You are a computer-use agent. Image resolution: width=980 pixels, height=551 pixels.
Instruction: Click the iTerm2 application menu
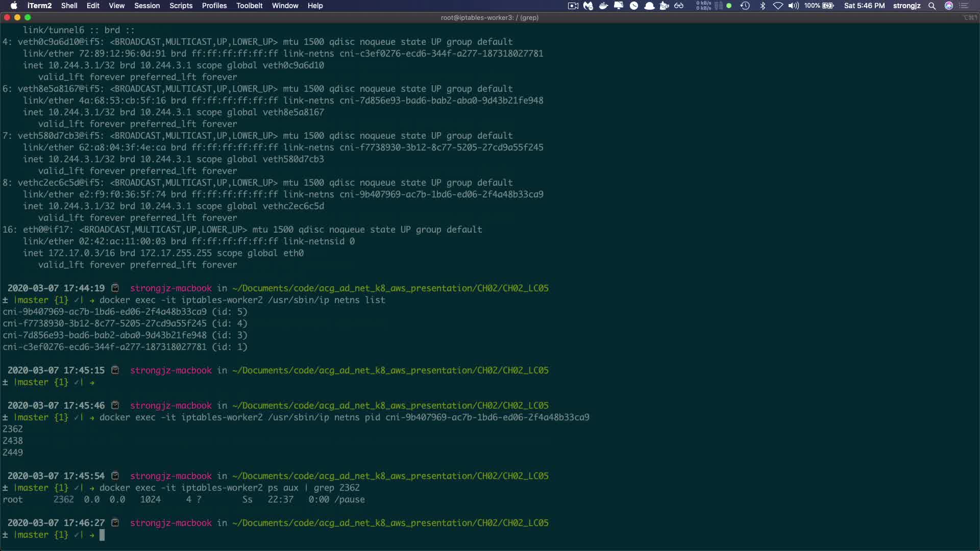point(39,6)
